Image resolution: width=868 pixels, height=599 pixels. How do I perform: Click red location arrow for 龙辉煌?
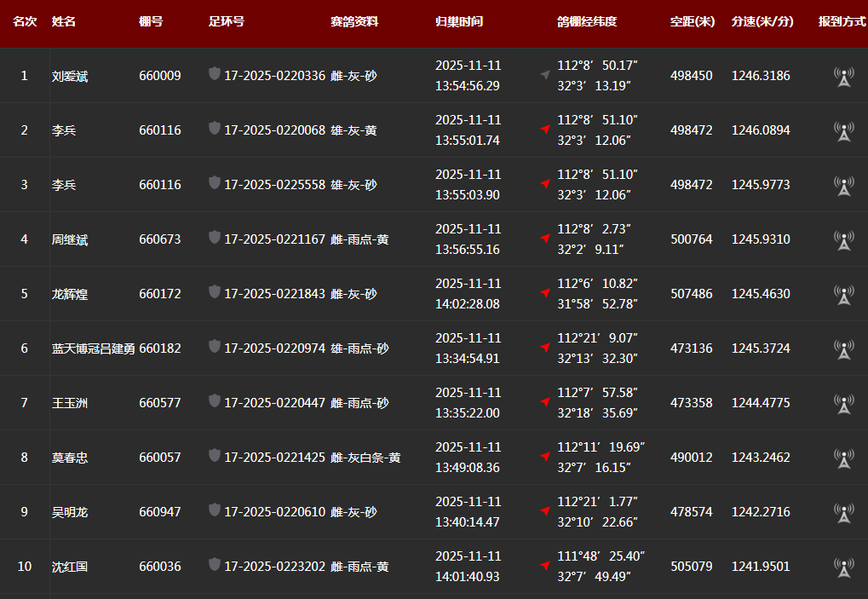[545, 293]
